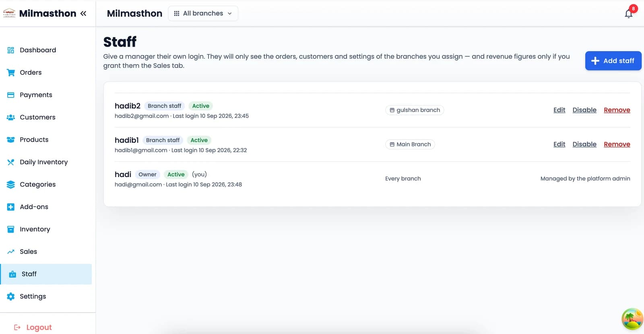Disable the hadib2 staff account
Viewport: 644px width, 334px height.
[x=584, y=110]
